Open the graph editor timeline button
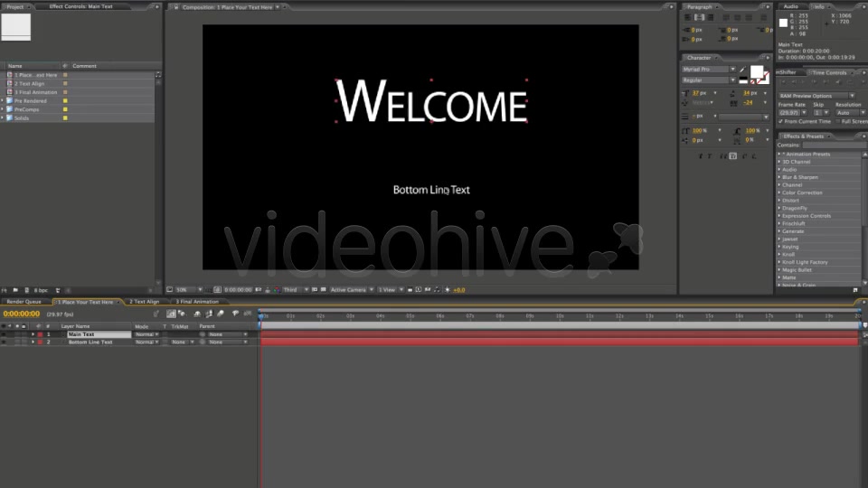868x488 pixels. coord(248,314)
